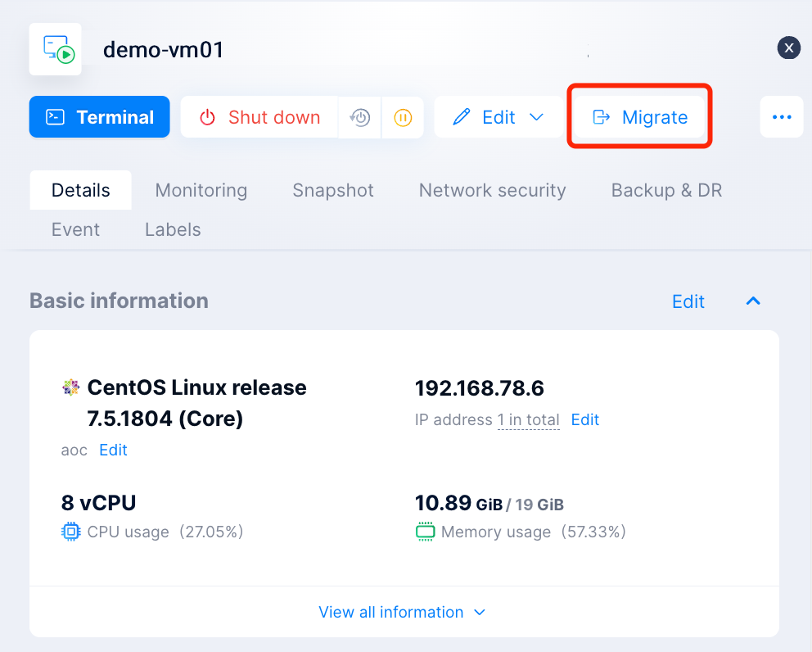Screen dimensions: 812x652
Task: Click the '1 in total' IP count
Action: pyautogui.click(x=528, y=420)
